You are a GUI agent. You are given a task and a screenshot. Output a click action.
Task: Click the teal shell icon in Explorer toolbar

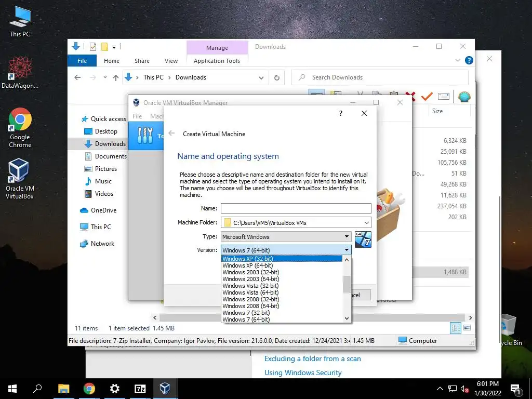(x=464, y=97)
